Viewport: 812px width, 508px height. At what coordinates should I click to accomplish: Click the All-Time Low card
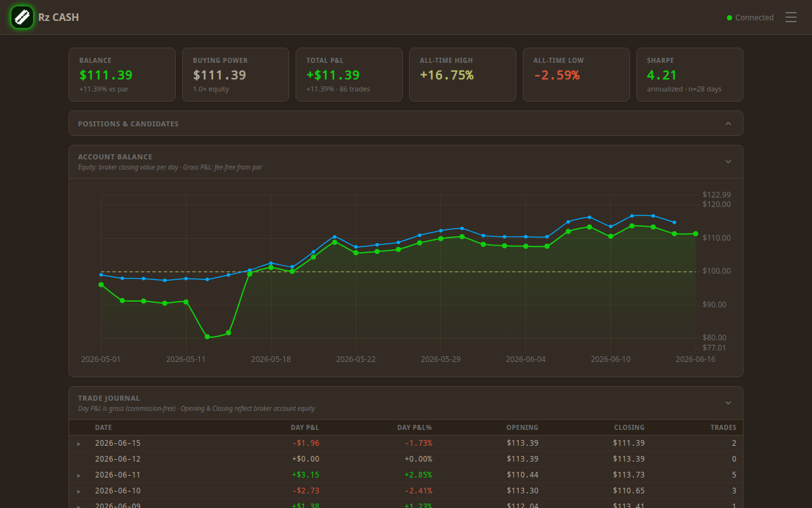576,75
